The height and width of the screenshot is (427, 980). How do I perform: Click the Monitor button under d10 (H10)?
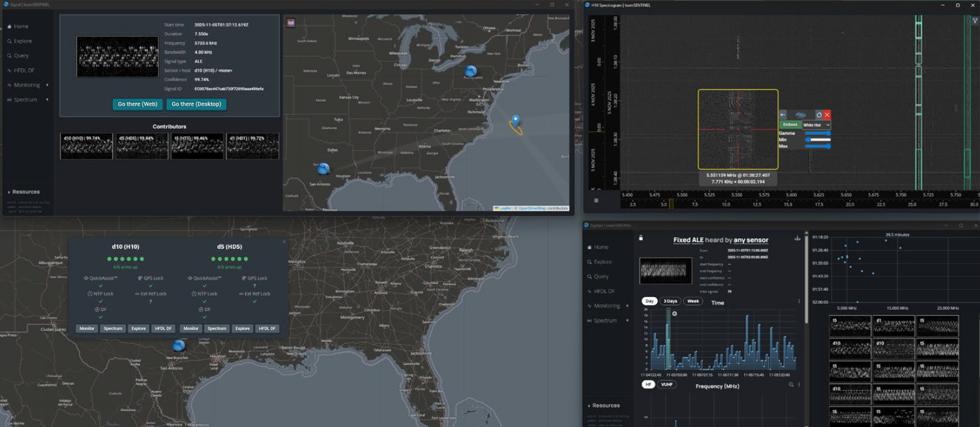pos(87,328)
